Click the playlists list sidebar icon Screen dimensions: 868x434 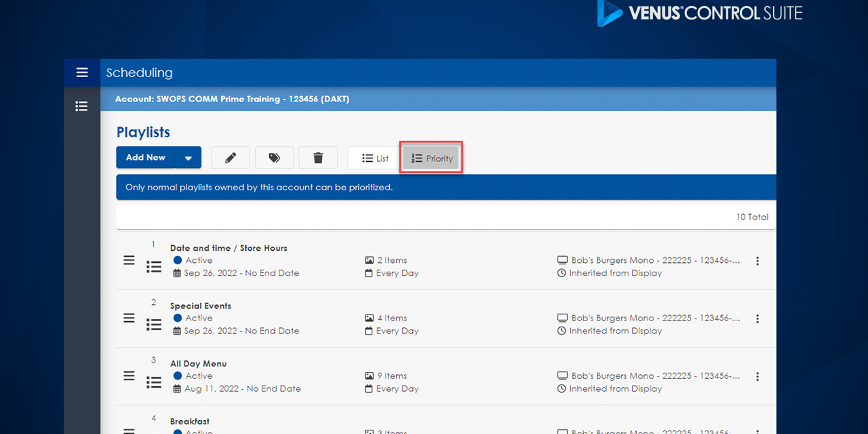tap(82, 106)
